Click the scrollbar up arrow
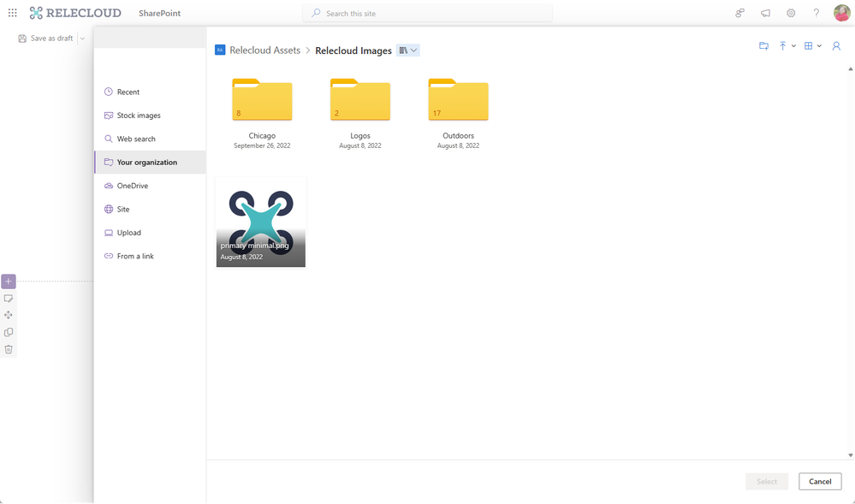This screenshot has width=855, height=504. click(850, 69)
